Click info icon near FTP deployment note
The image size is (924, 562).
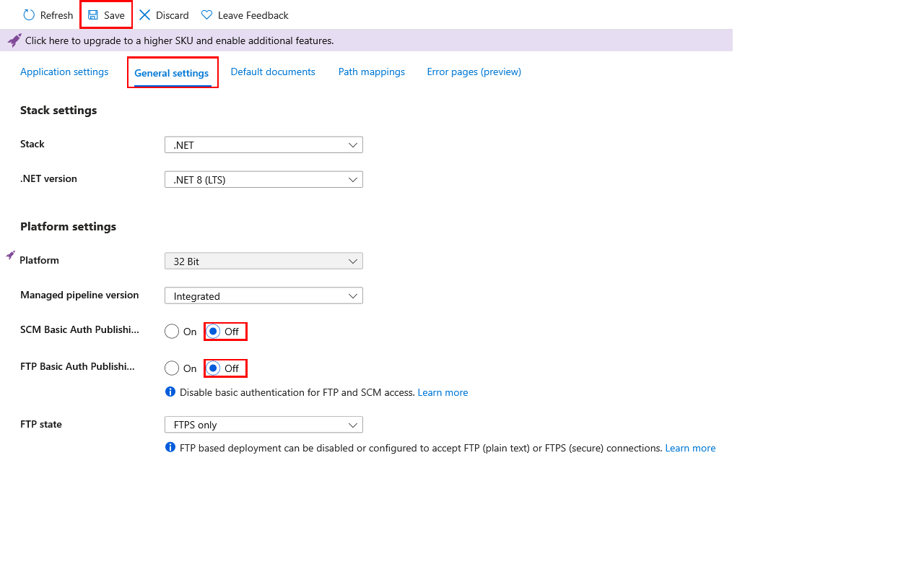pyautogui.click(x=170, y=447)
